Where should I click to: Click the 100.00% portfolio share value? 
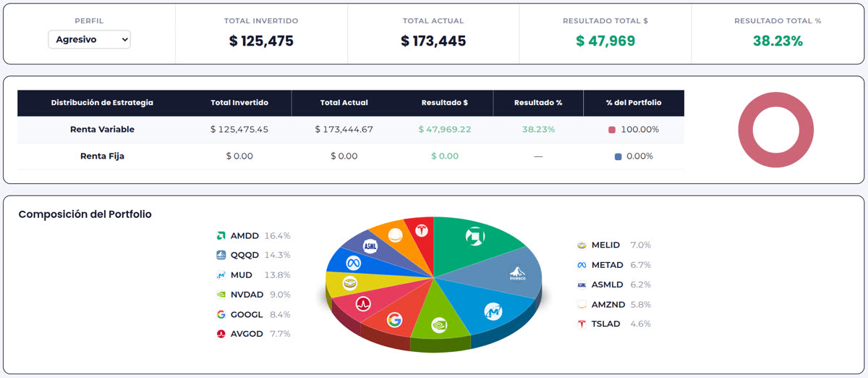click(x=639, y=130)
